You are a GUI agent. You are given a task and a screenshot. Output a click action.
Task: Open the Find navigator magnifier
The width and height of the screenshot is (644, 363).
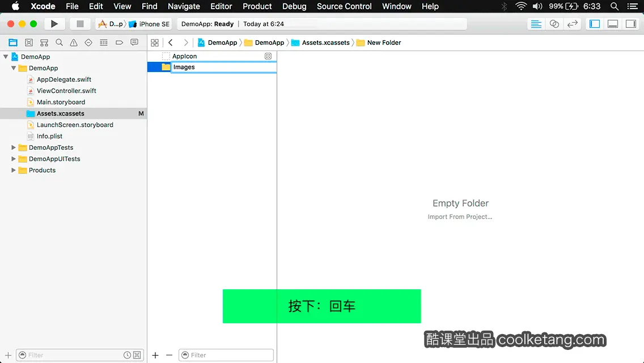coord(59,43)
